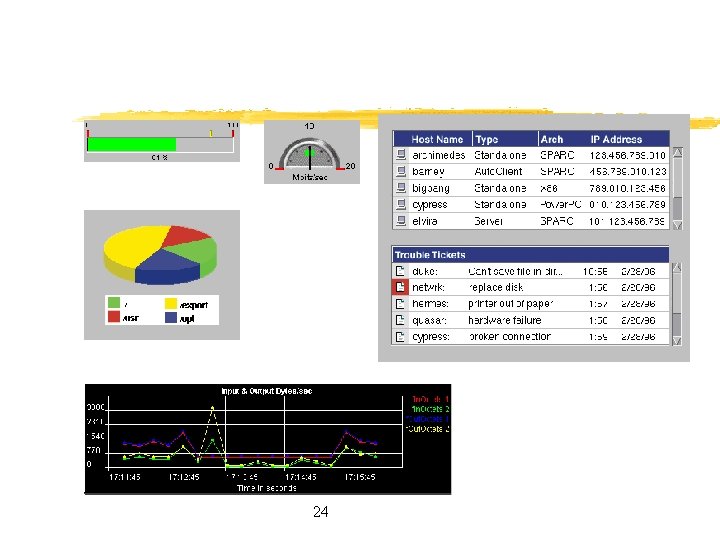Click 'OutOctets 2' chart legend entry
720x540 pixels.
point(428,429)
